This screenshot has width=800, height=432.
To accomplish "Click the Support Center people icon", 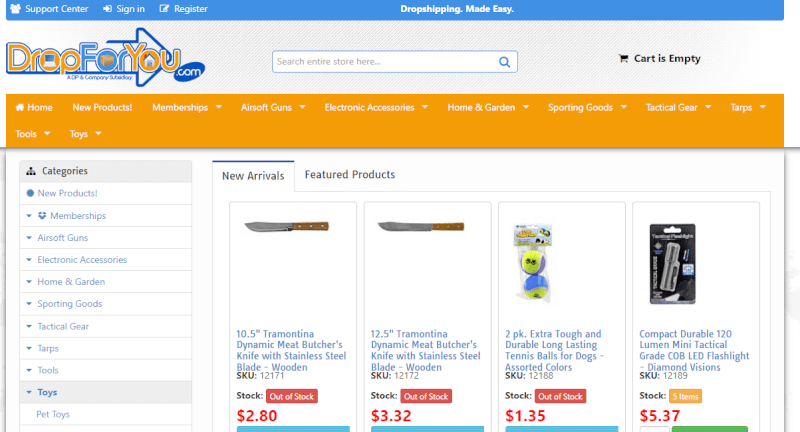I will tap(15, 9).
